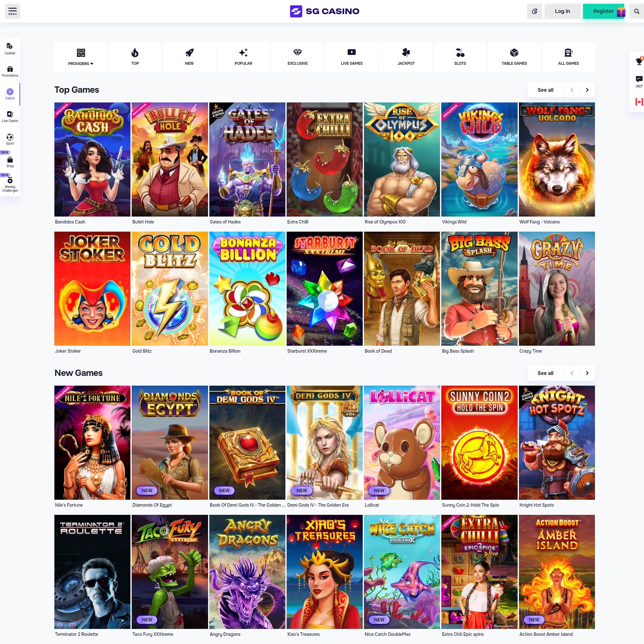Click the Log in button
The height and width of the screenshot is (644, 644).
pos(562,11)
